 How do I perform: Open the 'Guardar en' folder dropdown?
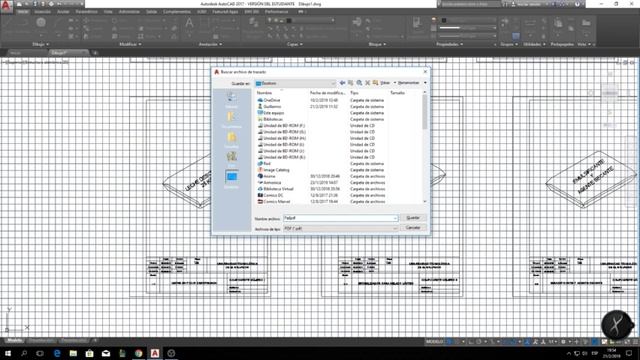(296, 83)
